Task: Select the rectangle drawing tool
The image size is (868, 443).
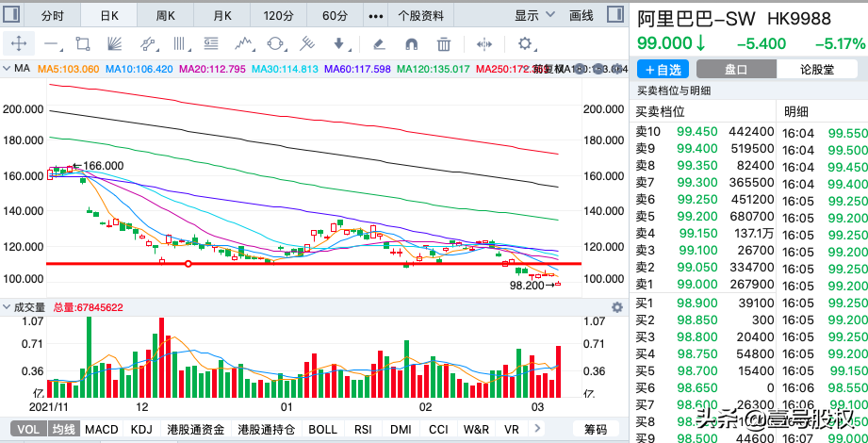Action: click(83, 43)
